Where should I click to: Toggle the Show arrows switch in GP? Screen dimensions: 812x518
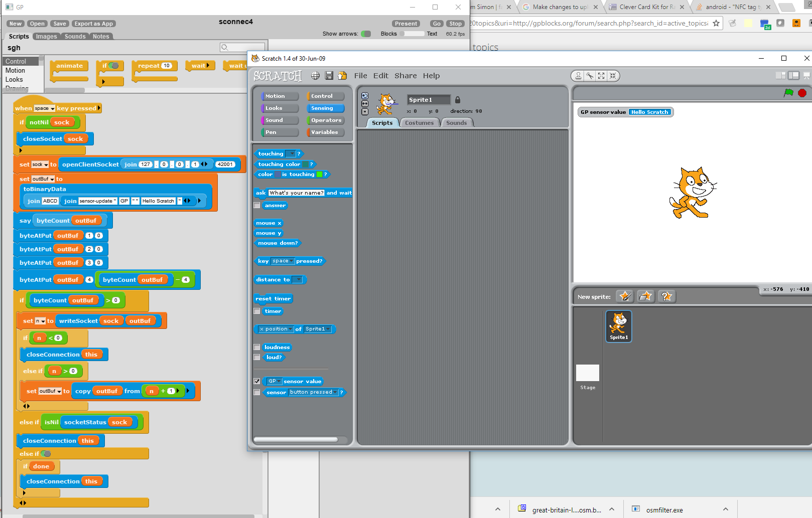tap(366, 34)
